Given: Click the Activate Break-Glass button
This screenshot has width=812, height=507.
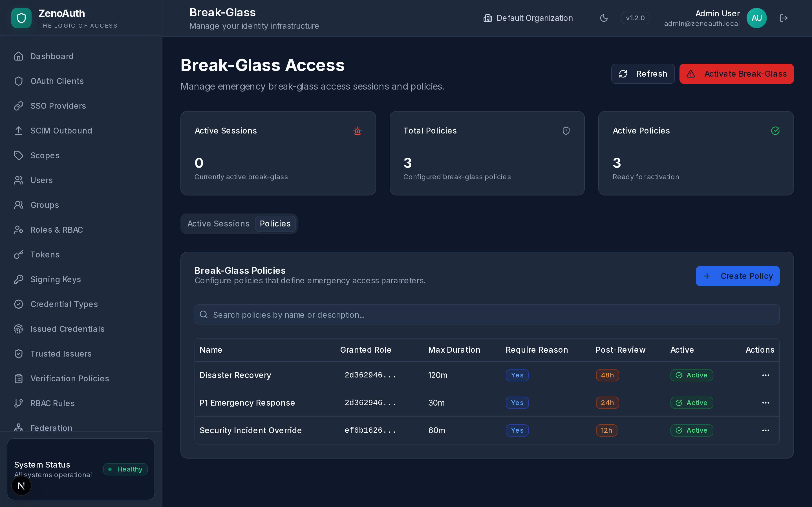Looking at the screenshot, I should [x=736, y=74].
